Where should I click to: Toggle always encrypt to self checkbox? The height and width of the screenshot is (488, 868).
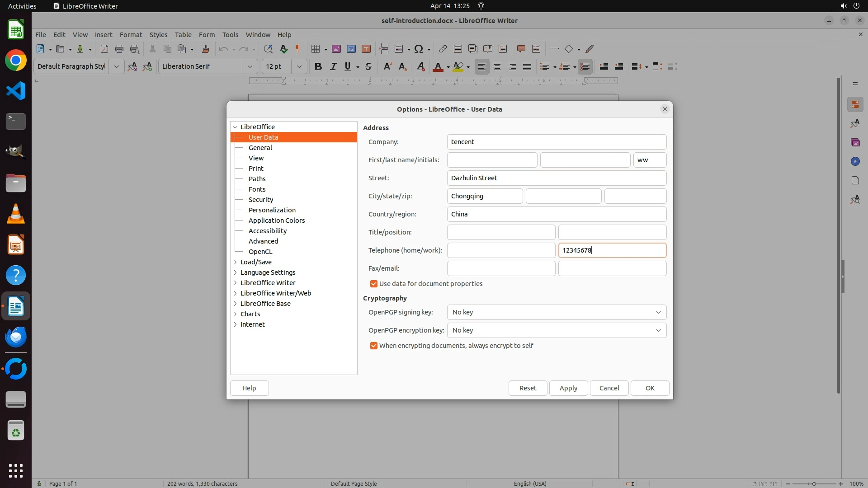click(374, 346)
